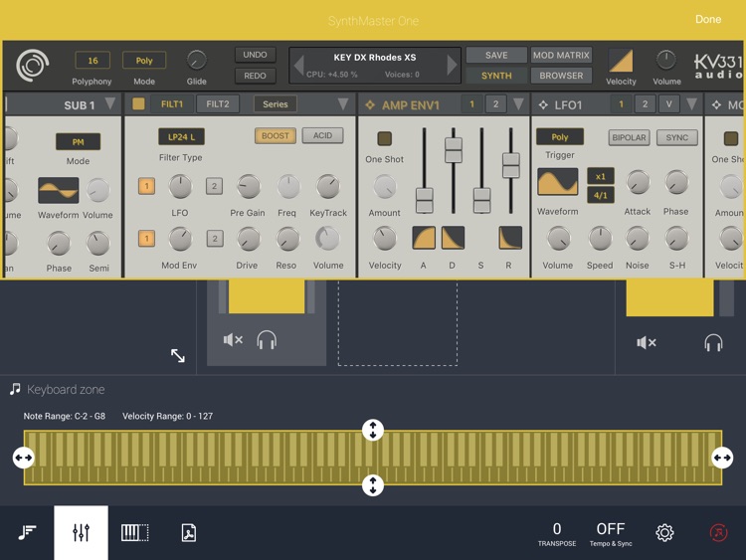Click right note range handle on keyboard zone
The width and height of the screenshot is (746, 560).
[722, 458]
